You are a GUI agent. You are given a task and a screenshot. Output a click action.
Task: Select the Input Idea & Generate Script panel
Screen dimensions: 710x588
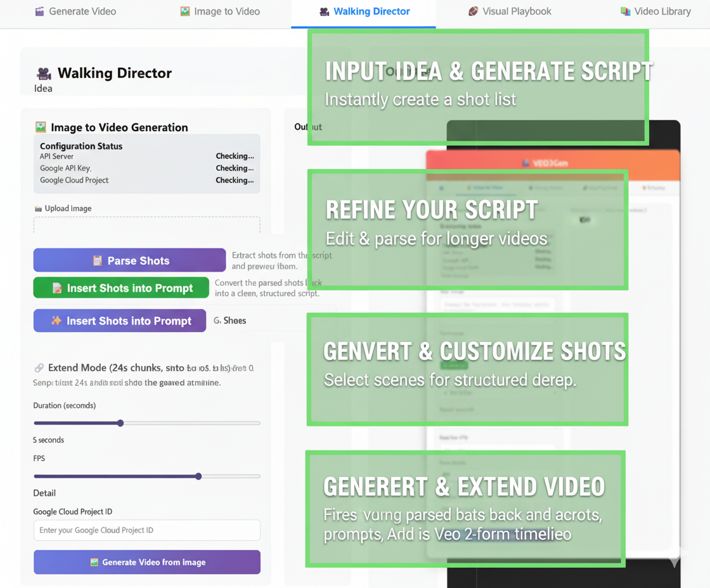point(478,87)
